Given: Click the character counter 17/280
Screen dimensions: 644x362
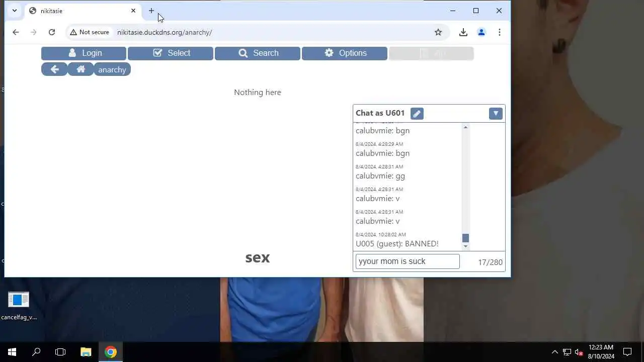Looking at the screenshot, I should click(490, 262).
